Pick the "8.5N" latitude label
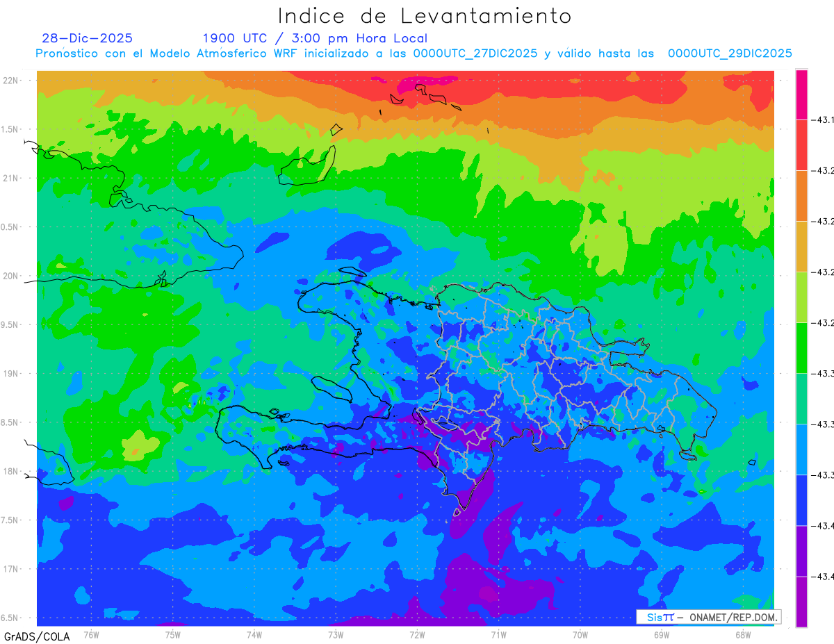 pyautogui.click(x=10, y=422)
